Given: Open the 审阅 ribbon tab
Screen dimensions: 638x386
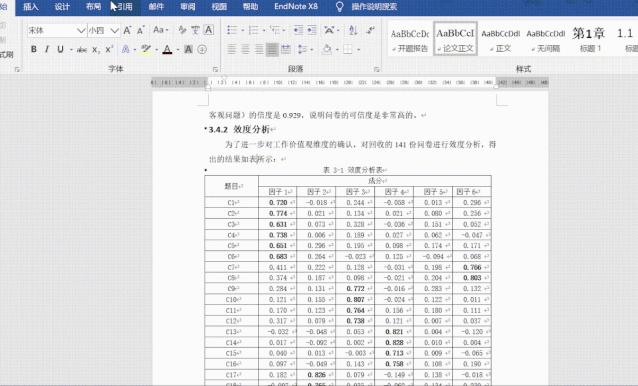Looking at the screenshot, I should [x=188, y=7].
